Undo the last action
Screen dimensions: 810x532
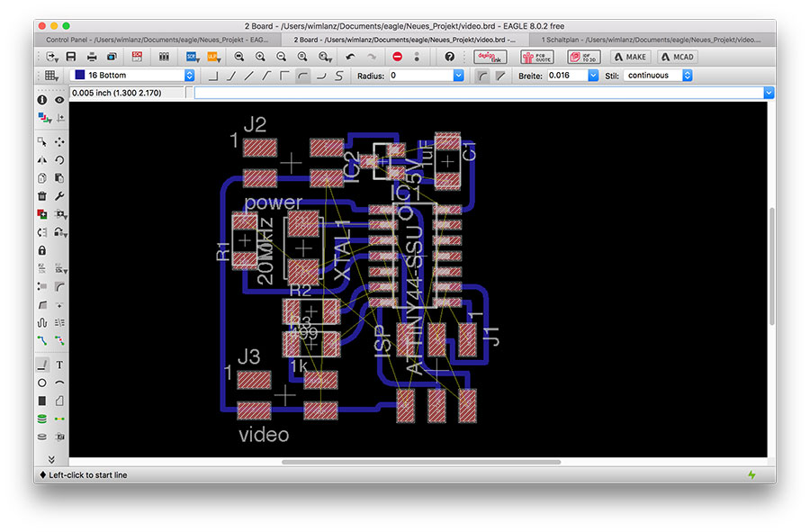coord(350,57)
